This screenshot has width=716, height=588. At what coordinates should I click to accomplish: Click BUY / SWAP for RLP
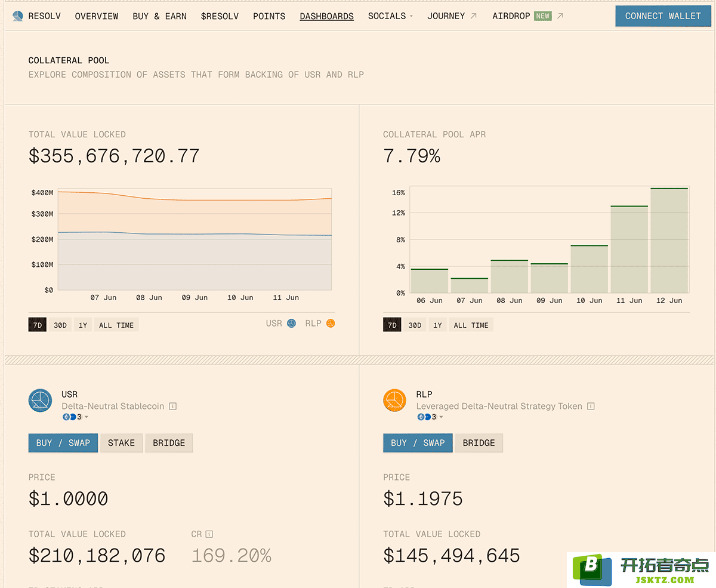pyautogui.click(x=418, y=443)
